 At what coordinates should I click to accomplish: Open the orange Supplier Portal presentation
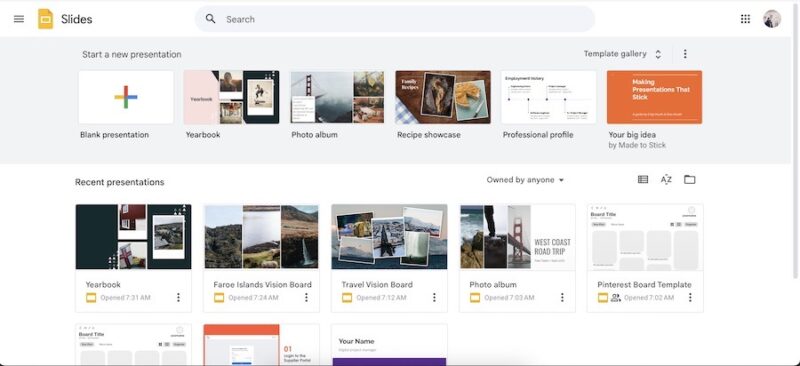click(x=261, y=345)
